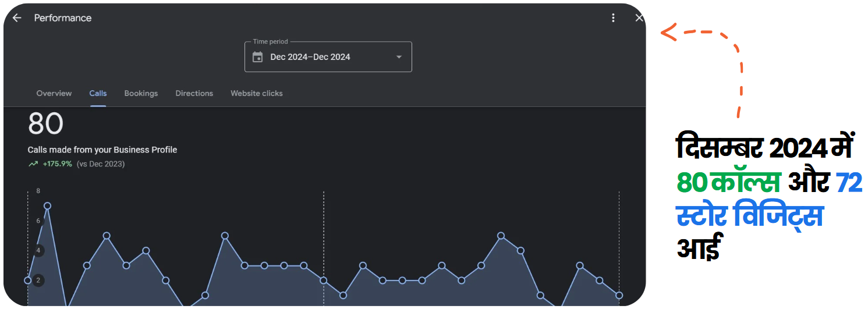Image resolution: width=868 pixels, height=309 pixels.
Task: Click the Performance panel title
Action: point(63,18)
